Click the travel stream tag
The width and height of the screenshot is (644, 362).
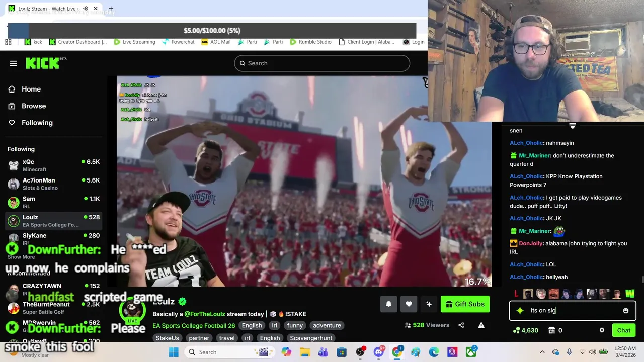[x=227, y=338]
